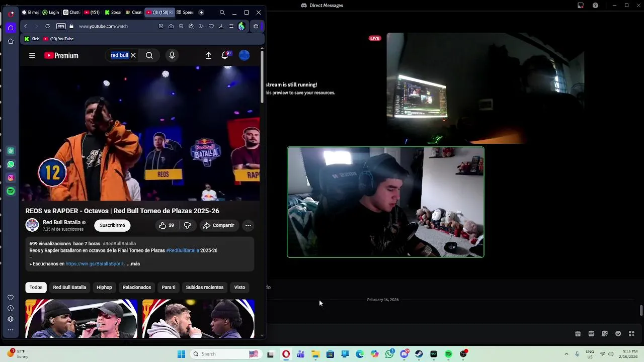This screenshot has width=644, height=362.
Task: Open Discord emoji picker
Action: tap(618, 334)
